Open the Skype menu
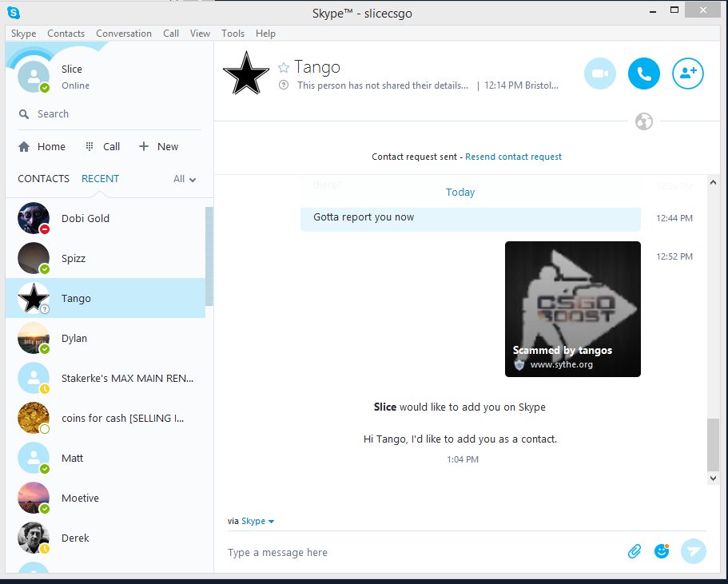728x584 pixels. pyautogui.click(x=24, y=34)
